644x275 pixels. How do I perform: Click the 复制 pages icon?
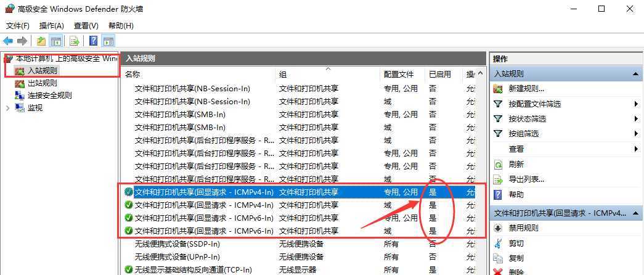pyautogui.click(x=498, y=258)
